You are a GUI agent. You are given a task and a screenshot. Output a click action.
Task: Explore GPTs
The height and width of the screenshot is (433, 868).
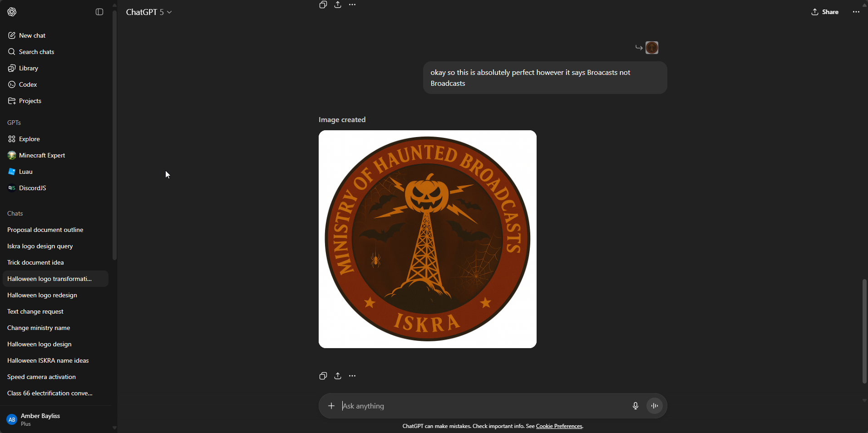(29, 139)
